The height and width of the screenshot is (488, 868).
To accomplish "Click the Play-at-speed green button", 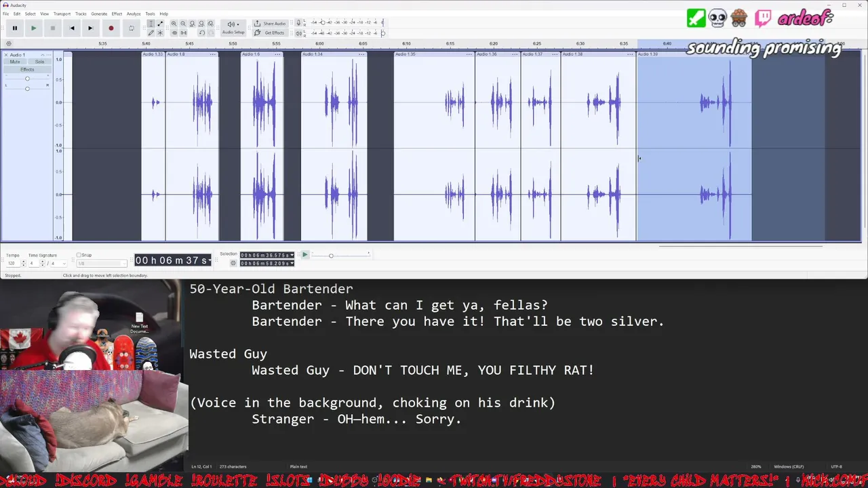I will click(305, 255).
